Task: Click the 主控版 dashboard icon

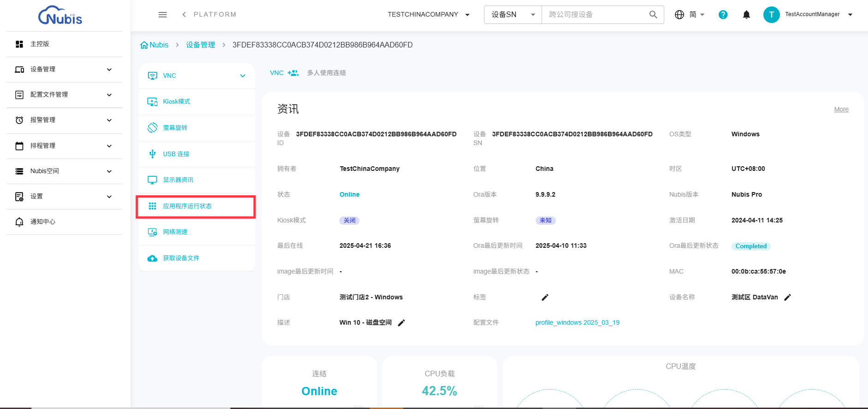Action: pos(19,44)
